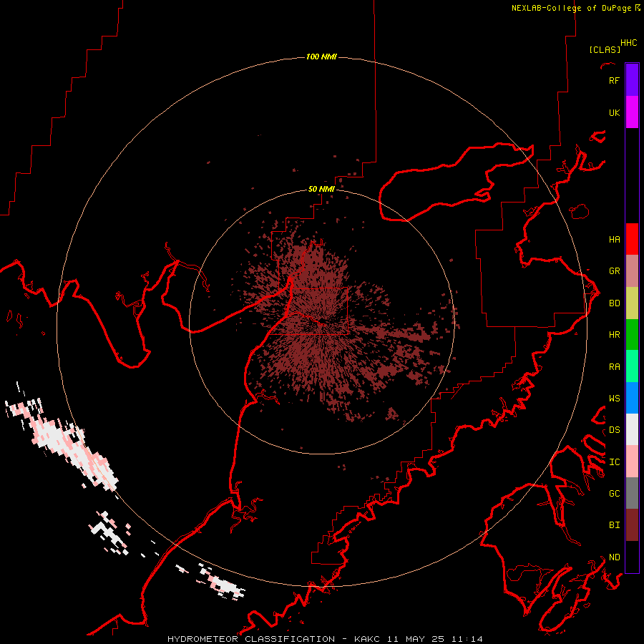Image resolution: width=644 pixels, height=644 pixels.
Task: Click the GC gray legend swatch
Action: click(x=632, y=493)
